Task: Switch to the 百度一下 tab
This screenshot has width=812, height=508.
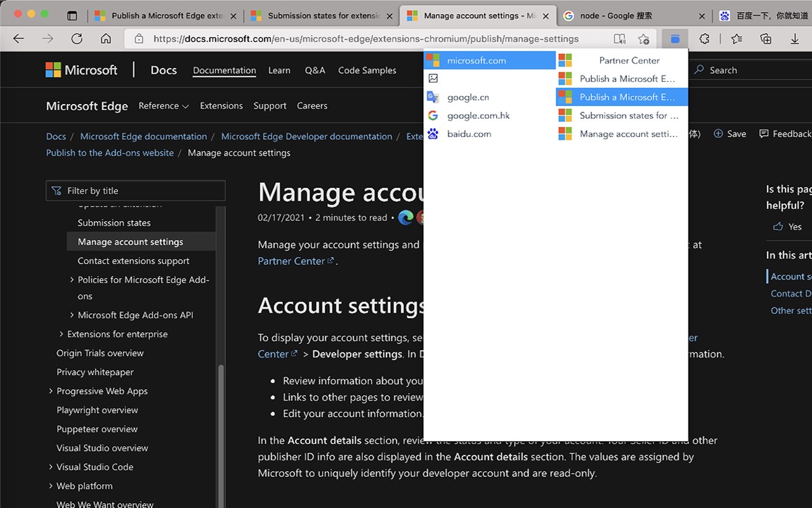Action: point(763,15)
